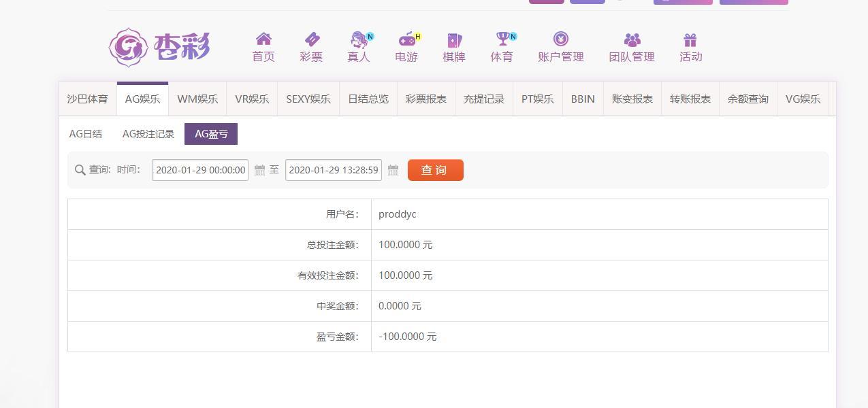This screenshot has width=868, height=408.
Task: Click the 棋牌 playing cards icon
Action: click(453, 39)
